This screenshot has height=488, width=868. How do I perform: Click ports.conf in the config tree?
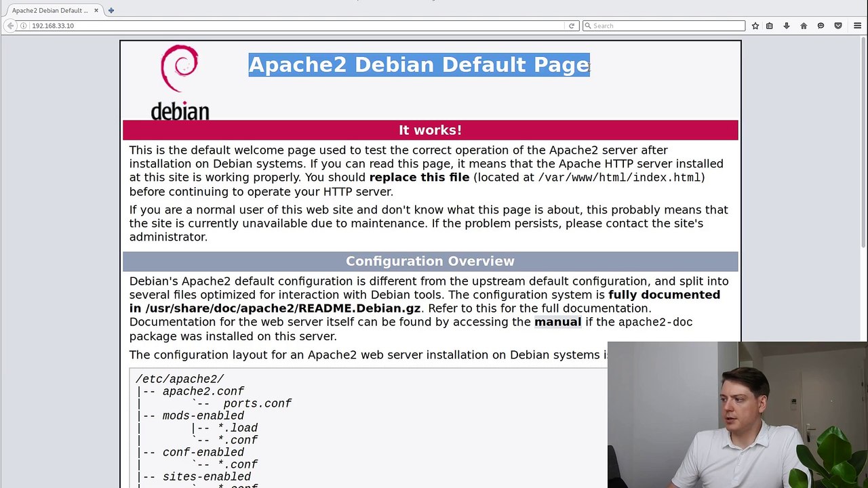pos(258,403)
